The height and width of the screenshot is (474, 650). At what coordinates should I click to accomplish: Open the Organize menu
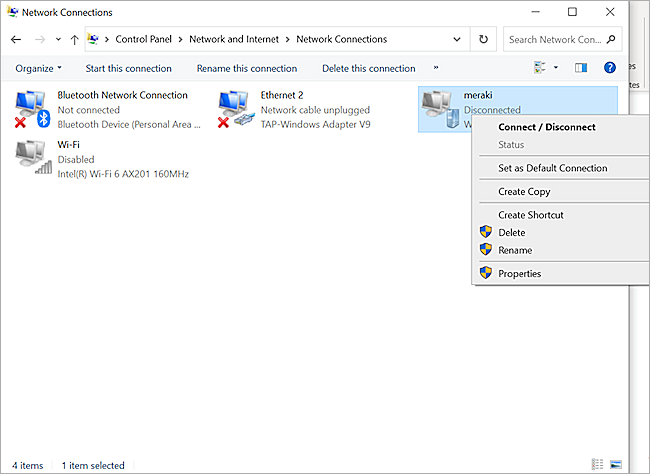point(38,68)
